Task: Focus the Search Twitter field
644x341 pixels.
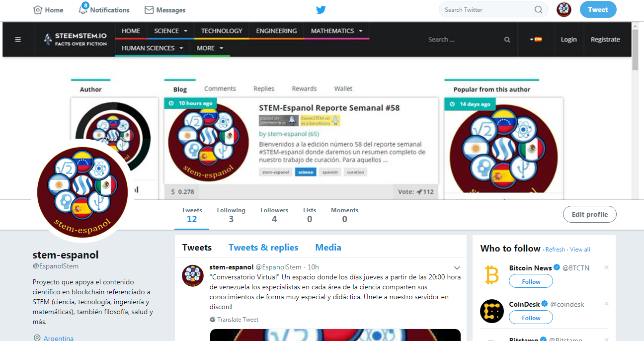Action: 493,9
